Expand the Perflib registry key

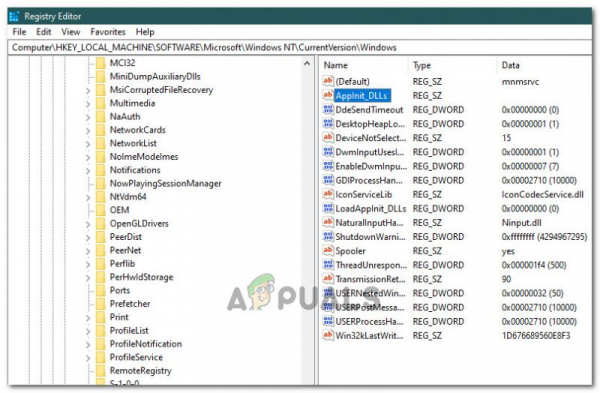(88, 264)
